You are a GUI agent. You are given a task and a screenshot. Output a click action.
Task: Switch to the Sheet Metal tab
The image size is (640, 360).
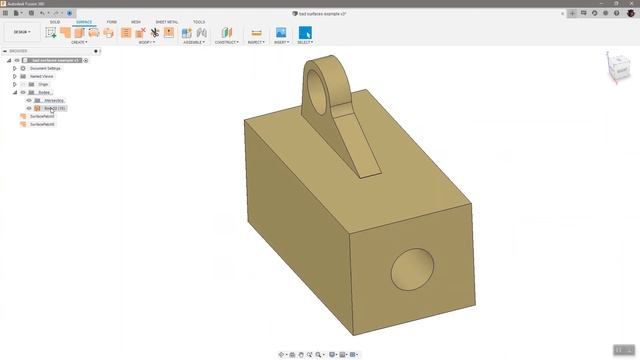pos(167,22)
